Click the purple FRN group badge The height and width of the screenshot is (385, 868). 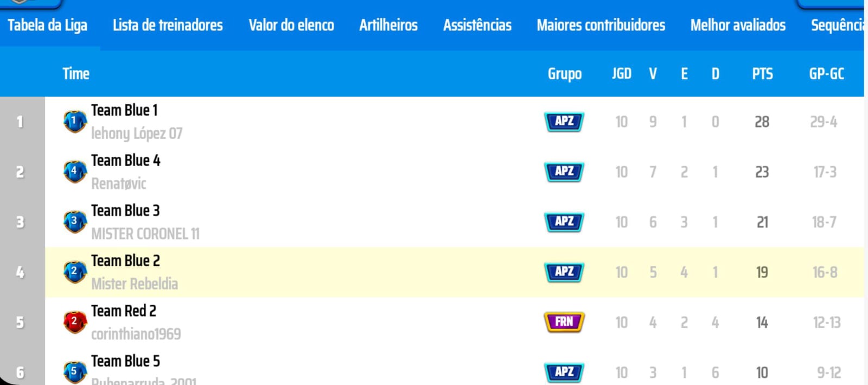coord(564,322)
